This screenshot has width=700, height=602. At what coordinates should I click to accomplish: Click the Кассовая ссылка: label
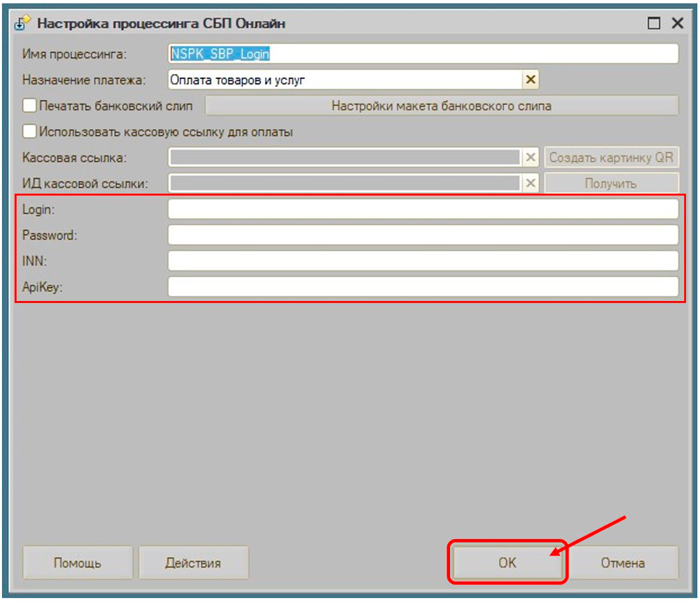coord(74,157)
